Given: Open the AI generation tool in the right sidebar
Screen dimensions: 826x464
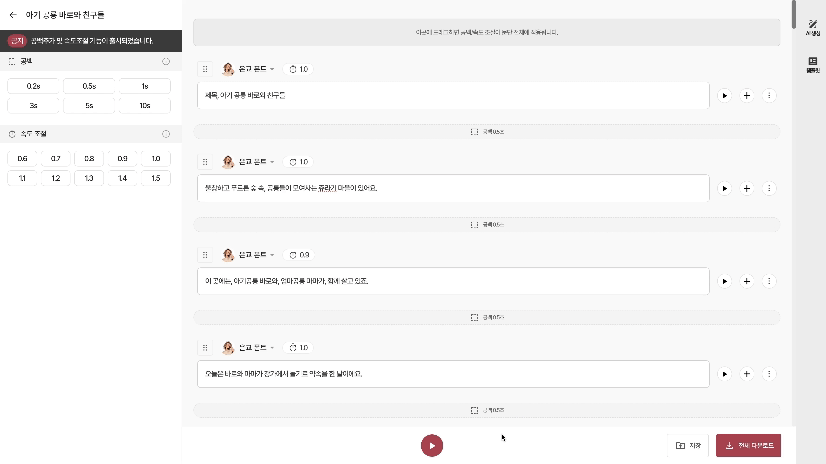Looking at the screenshot, I should pos(813,27).
